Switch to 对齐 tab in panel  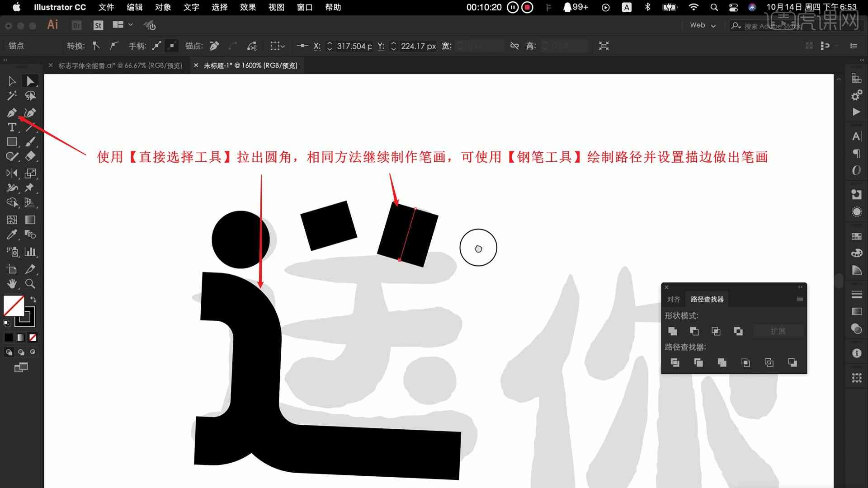click(672, 299)
